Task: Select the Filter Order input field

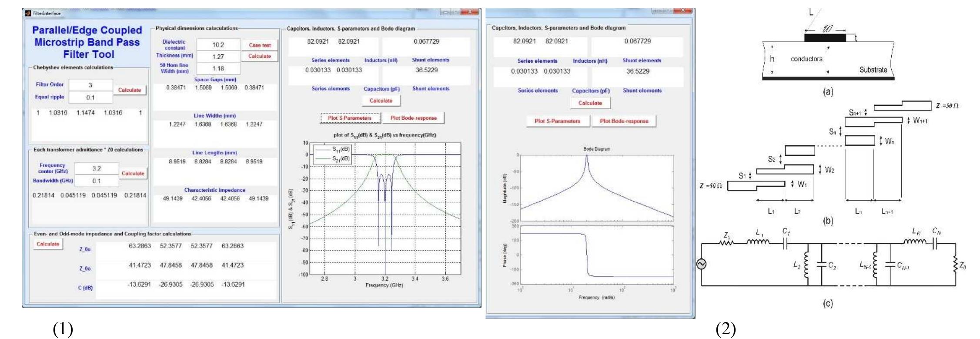Action: tap(90, 85)
